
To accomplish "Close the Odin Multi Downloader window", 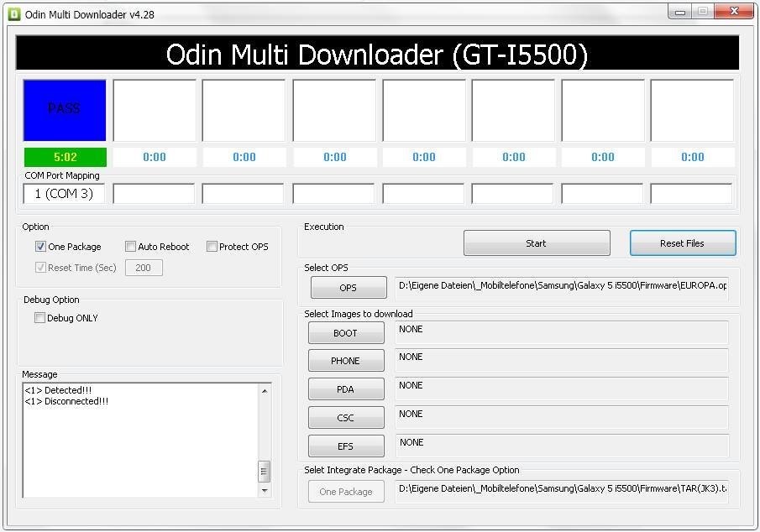I will [734, 12].
